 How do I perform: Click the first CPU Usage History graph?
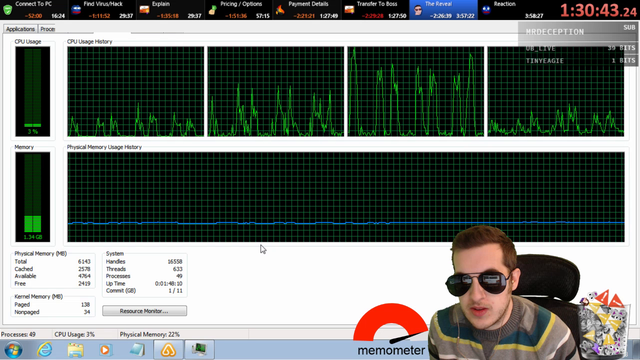pyautogui.click(x=136, y=91)
